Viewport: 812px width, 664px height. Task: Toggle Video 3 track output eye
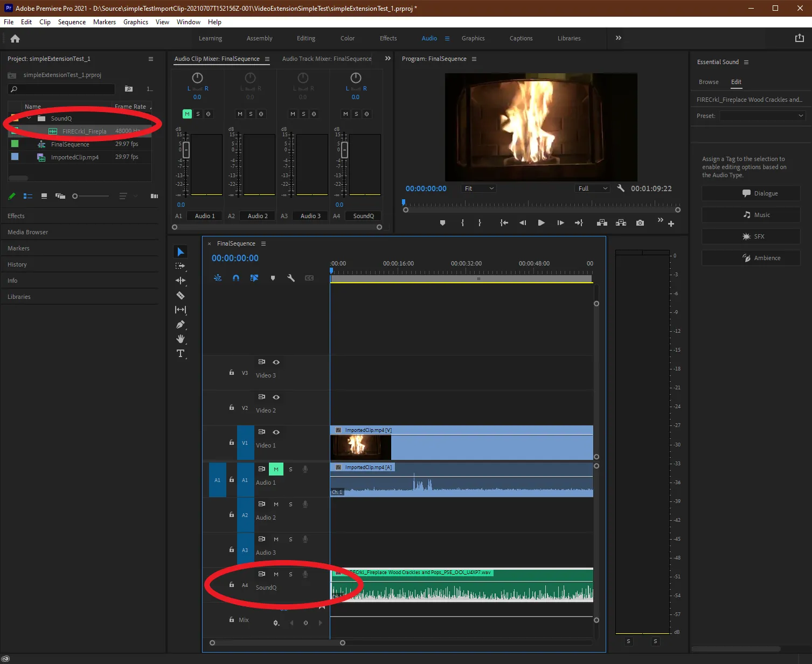[x=276, y=362]
